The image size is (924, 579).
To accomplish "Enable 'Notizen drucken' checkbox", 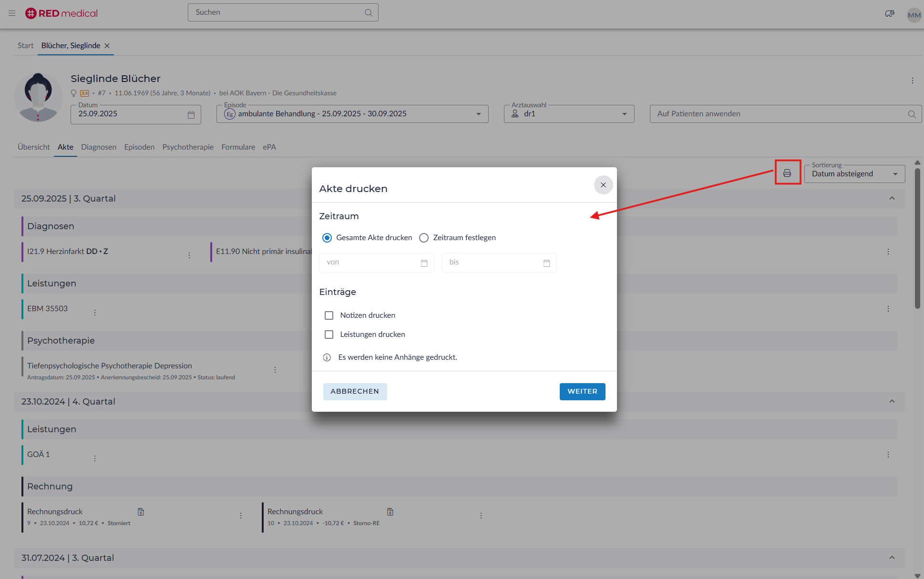I will [329, 315].
